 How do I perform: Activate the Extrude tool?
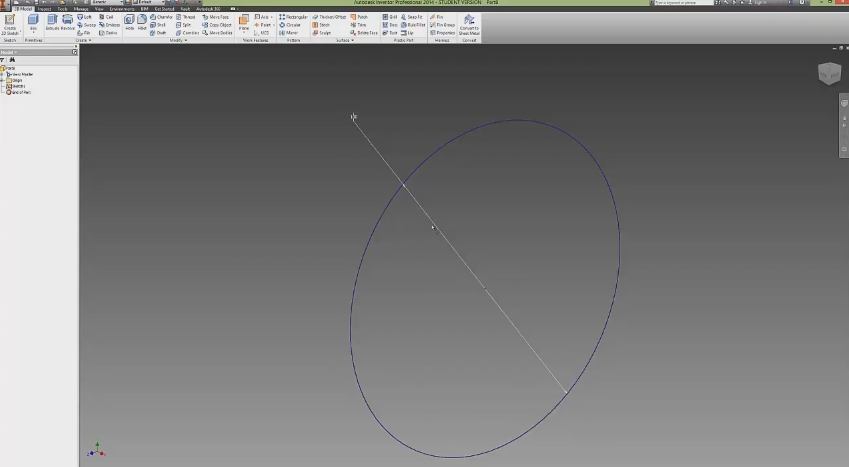click(52, 23)
